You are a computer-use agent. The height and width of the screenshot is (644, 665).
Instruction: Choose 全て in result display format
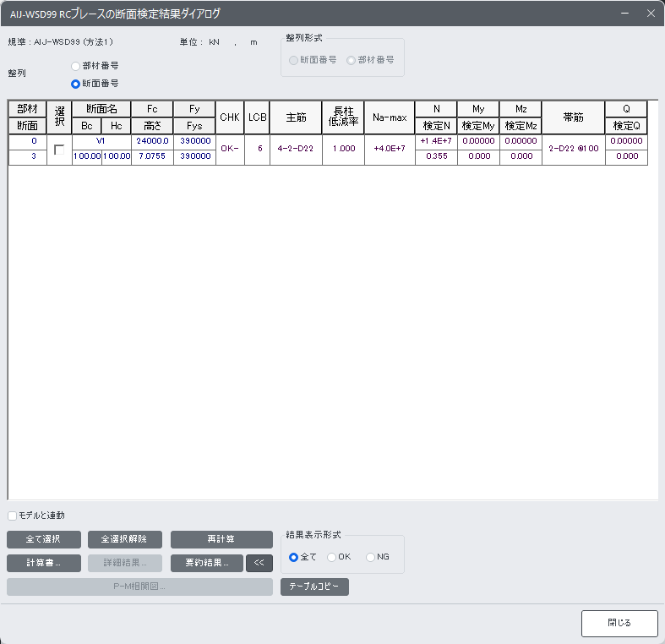tap(293, 557)
